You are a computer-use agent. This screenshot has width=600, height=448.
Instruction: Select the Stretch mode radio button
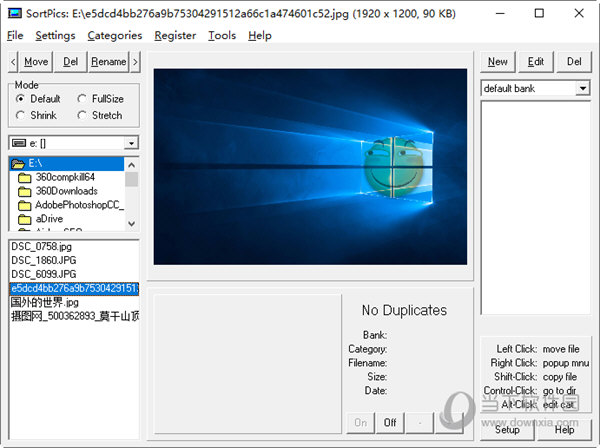(82, 115)
